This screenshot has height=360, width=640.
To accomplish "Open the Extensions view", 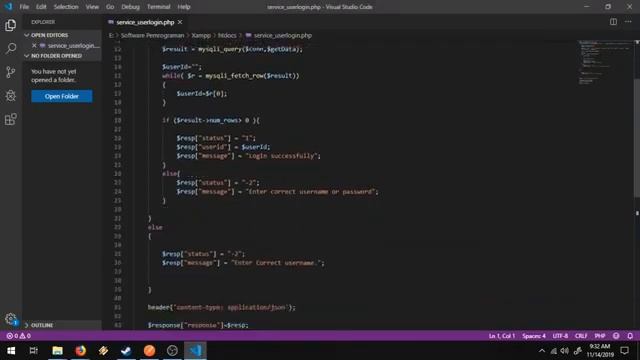I will point(11,119).
